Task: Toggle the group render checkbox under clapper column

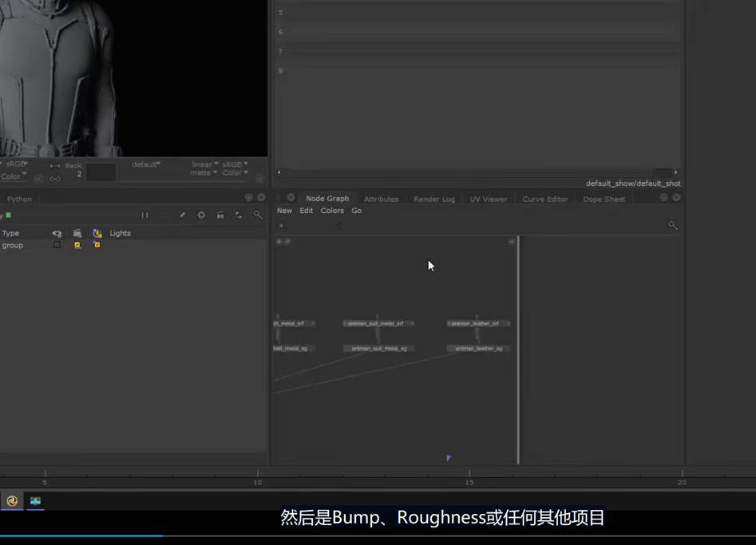Action: tap(77, 245)
